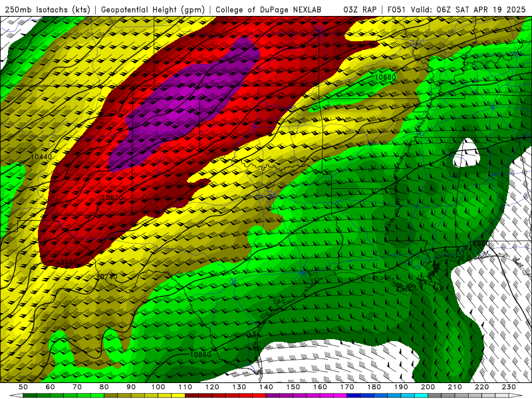Click the 140 value on color scale
The width and height of the screenshot is (532, 399).
(x=266, y=387)
